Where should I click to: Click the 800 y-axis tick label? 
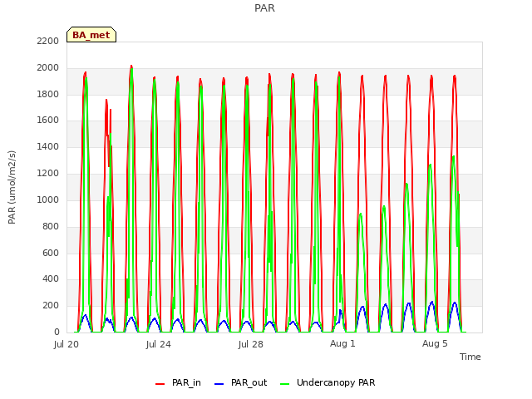coord(51,226)
